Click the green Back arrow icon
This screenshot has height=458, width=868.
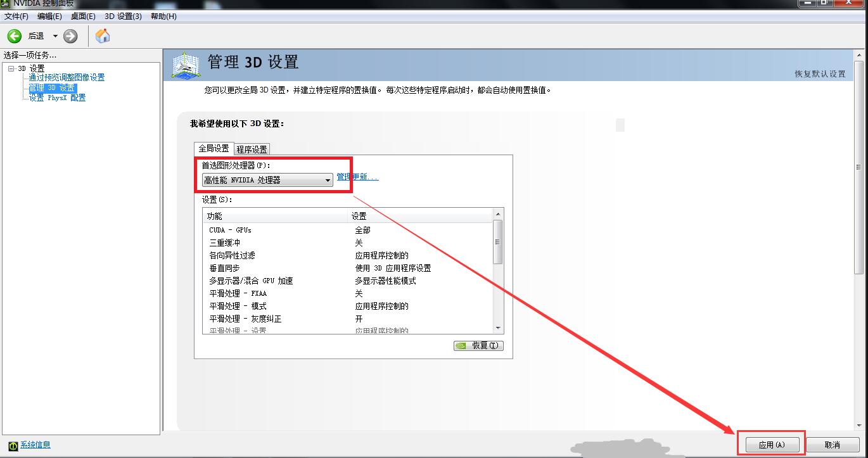pyautogui.click(x=15, y=36)
